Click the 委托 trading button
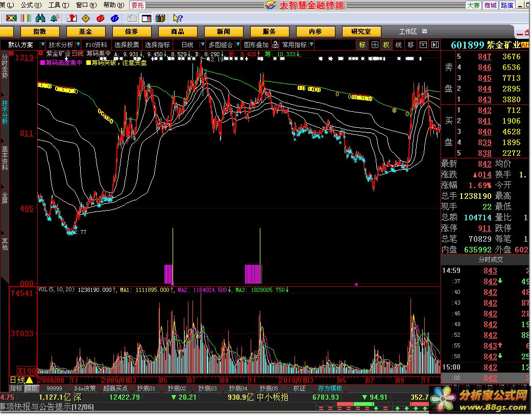Screen dimensions: 532x415 137,5
